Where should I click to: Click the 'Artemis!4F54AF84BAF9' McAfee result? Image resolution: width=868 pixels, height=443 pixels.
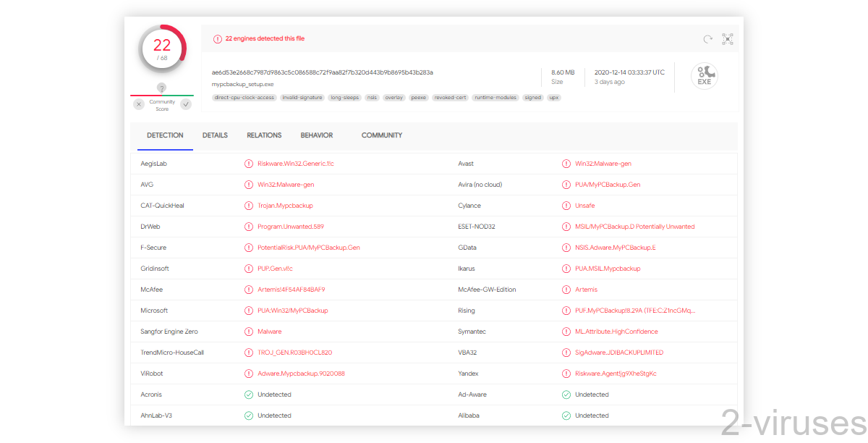pos(292,290)
